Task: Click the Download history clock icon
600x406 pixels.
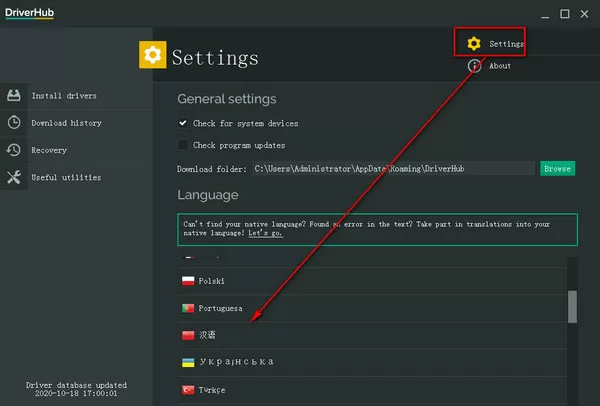Action: coord(14,122)
